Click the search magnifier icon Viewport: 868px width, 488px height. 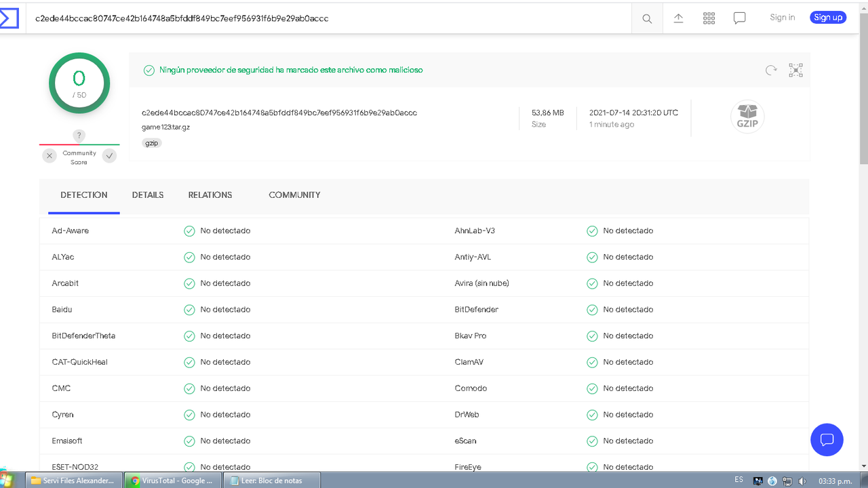(647, 19)
